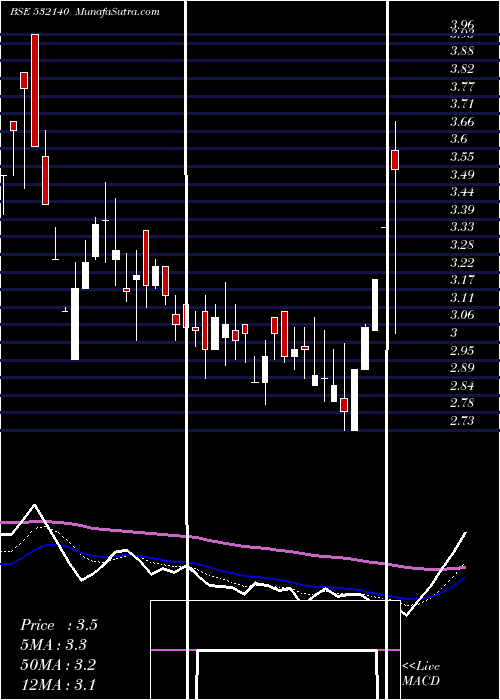Select the 2.78 price axis label

tap(462, 403)
